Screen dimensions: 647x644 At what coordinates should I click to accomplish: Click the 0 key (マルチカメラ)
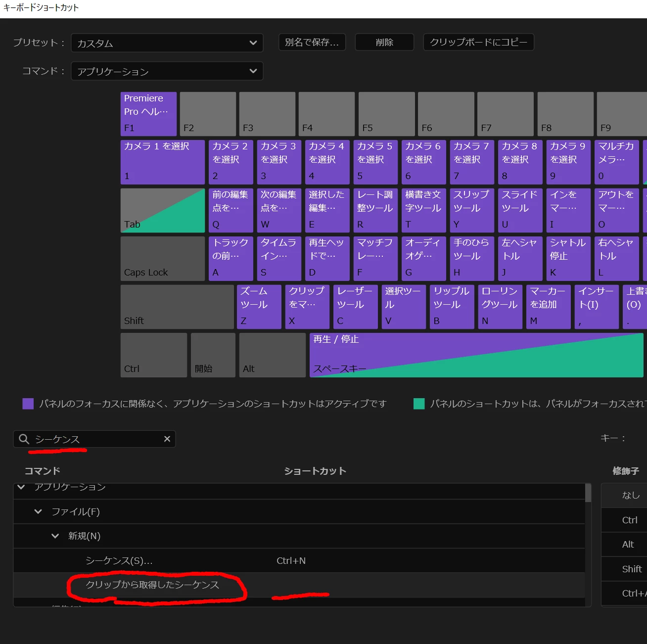pyautogui.click(x=617, y=162)
